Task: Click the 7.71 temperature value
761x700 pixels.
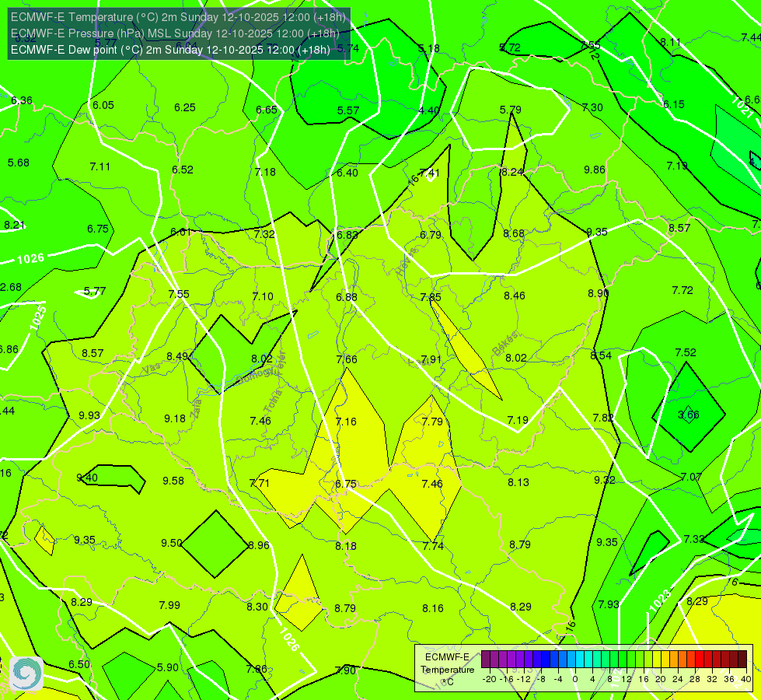Action: point(259,483)
